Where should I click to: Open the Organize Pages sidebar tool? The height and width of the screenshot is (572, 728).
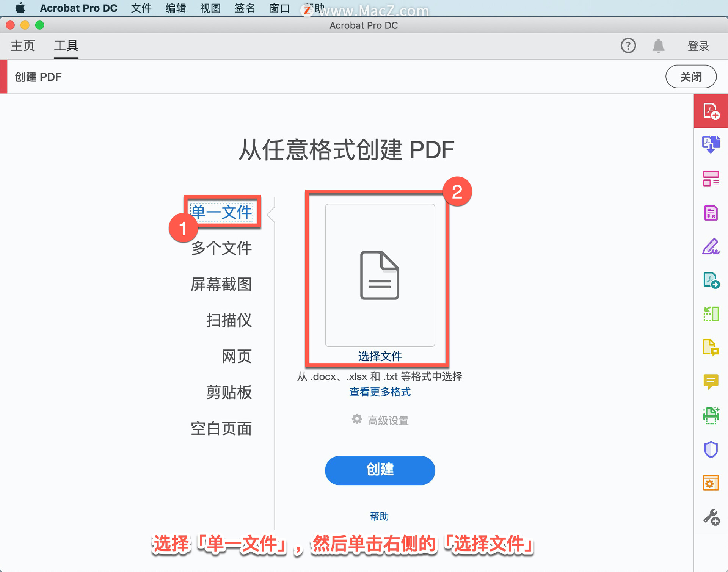pos(711,179)
